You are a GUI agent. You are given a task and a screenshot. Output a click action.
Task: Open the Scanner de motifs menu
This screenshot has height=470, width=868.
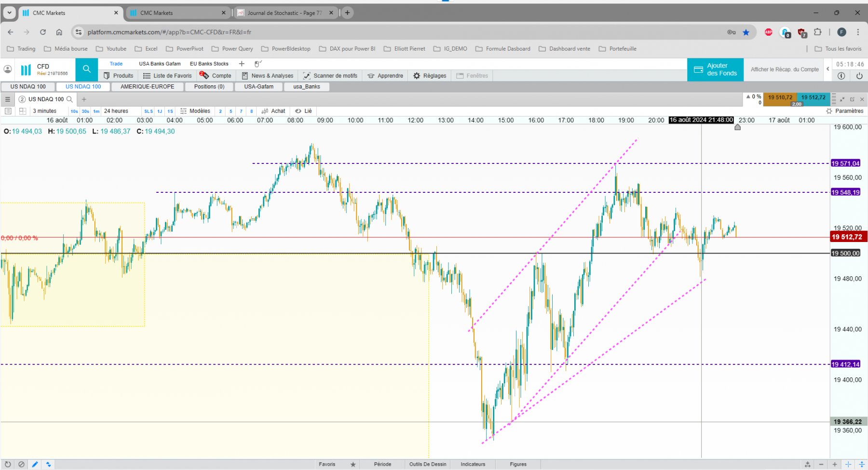pyautogui.click(x=330, y=76)
